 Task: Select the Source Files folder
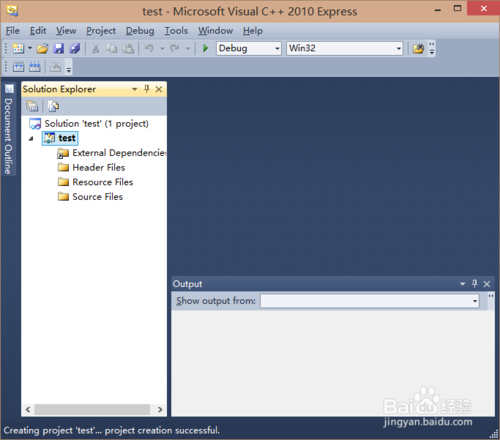[90, 197]
